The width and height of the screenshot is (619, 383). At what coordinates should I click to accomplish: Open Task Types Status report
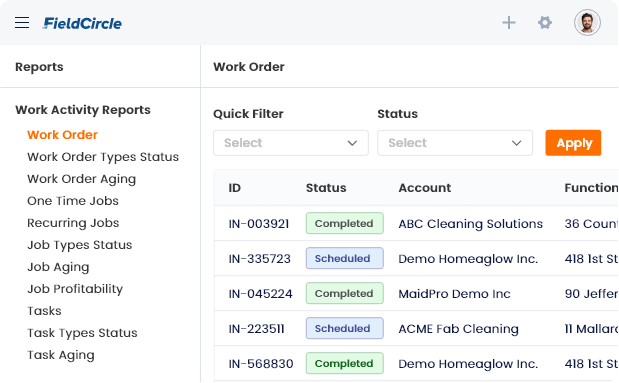82,333
